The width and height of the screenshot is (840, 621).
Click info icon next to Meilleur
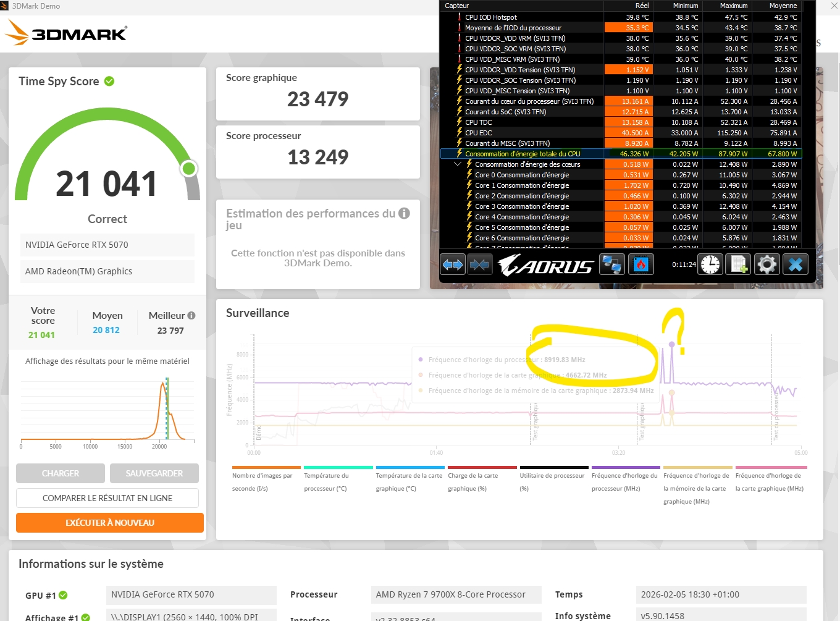click(191, 316)
